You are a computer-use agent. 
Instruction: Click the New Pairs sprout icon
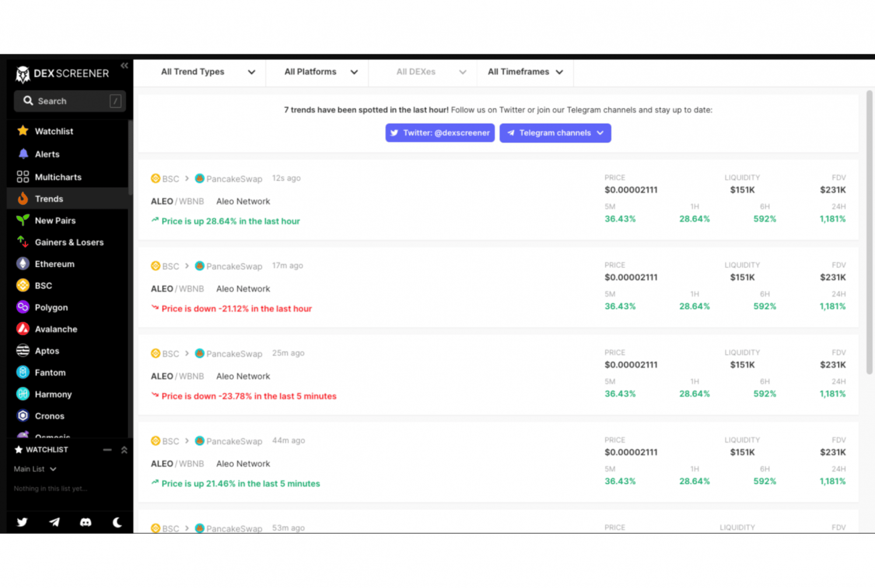click(x=23, y=220)
